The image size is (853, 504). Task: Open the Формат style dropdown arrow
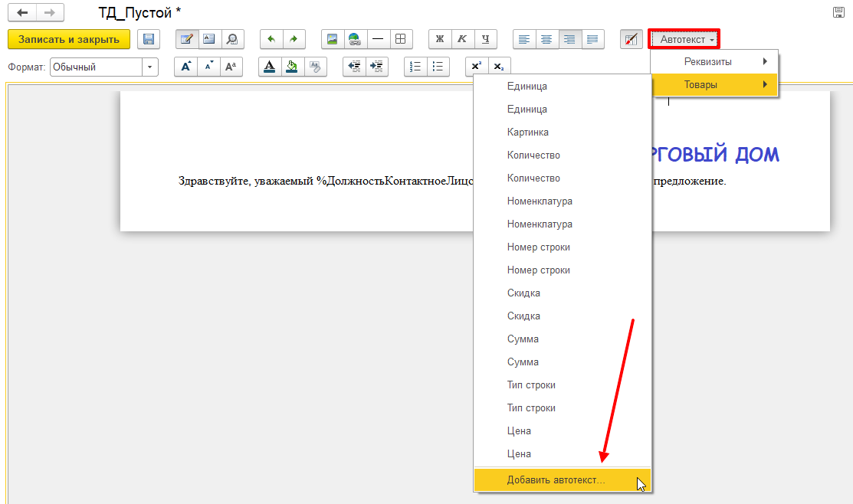coord(150,67)
